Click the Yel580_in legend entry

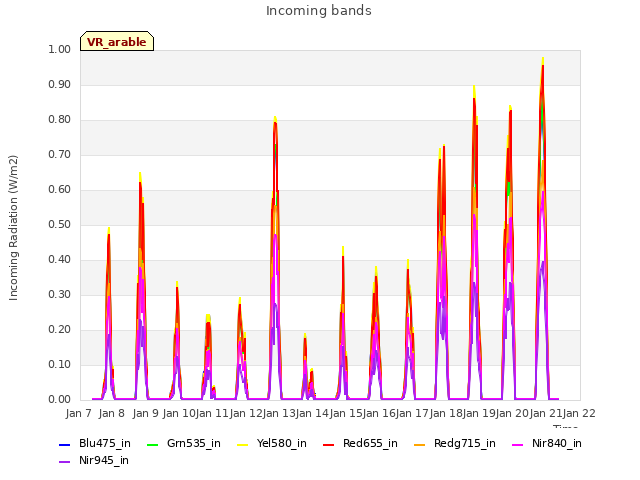(272, 443)
